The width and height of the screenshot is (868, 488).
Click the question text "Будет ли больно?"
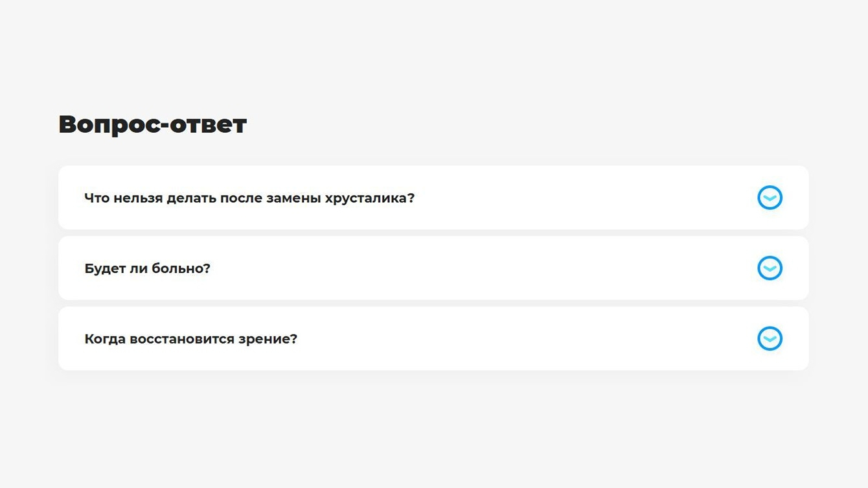[147, 268]
